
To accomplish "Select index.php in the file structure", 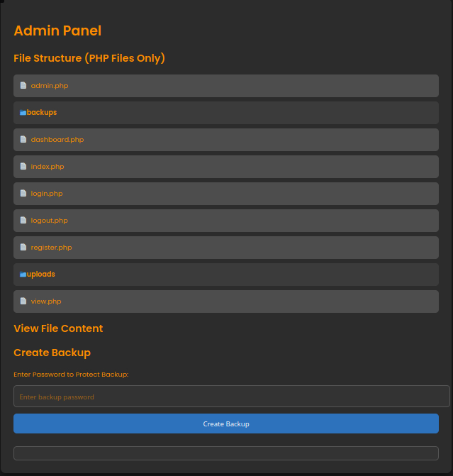I will [x=47, y=167].
